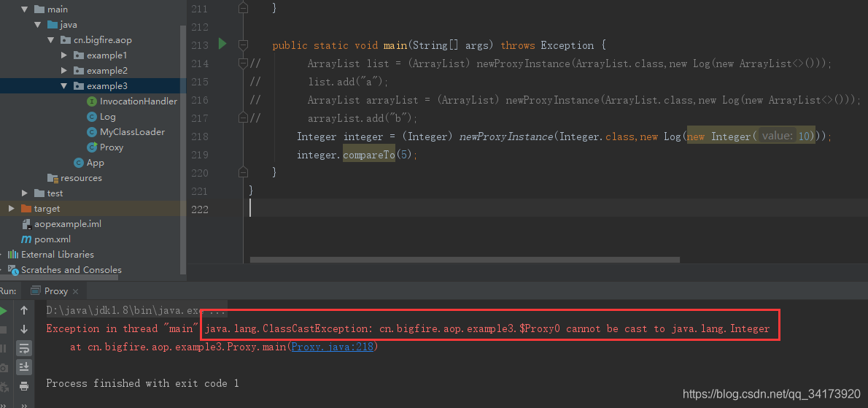Fold the main method at line 213
Screen dimensions: 868x408
coord(242,45)
